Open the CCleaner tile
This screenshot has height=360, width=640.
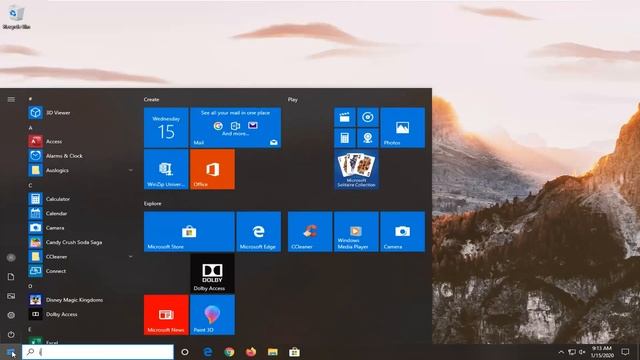310,231
